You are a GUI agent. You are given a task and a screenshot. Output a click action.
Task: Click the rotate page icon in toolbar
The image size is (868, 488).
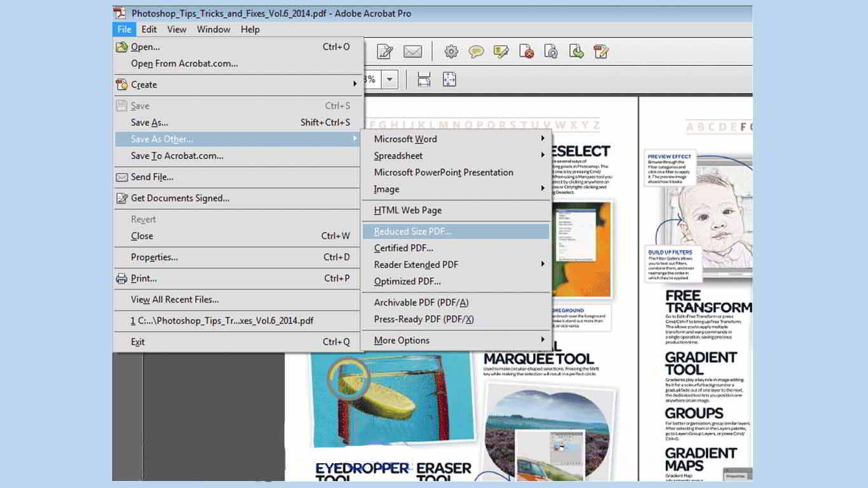click(x=551, y=51)
